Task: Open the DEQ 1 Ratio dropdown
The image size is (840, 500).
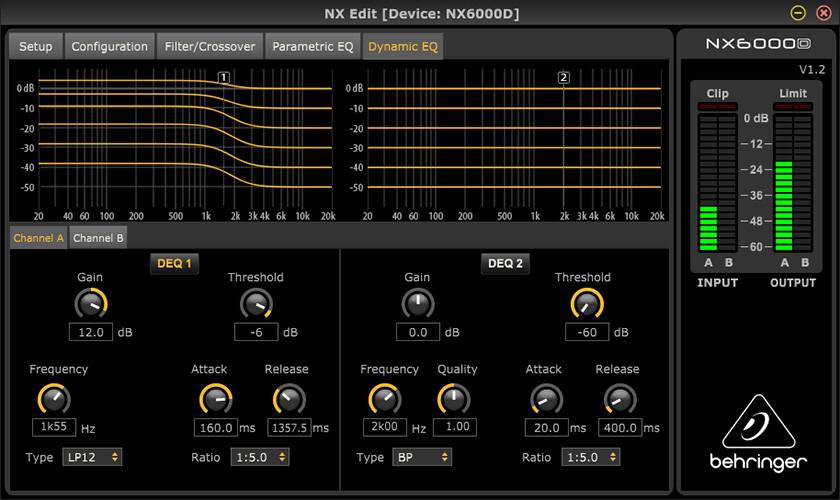Action: (260, 457)
